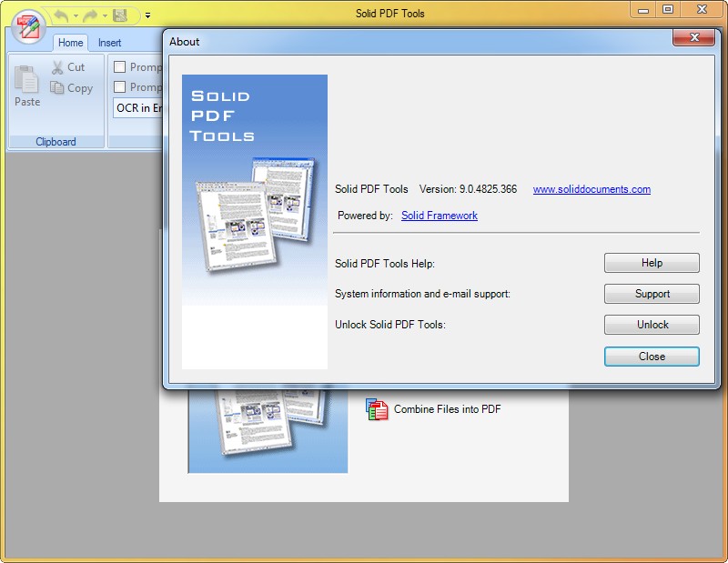
Task: Open the Solid Framework link
Action: (440, 216)
